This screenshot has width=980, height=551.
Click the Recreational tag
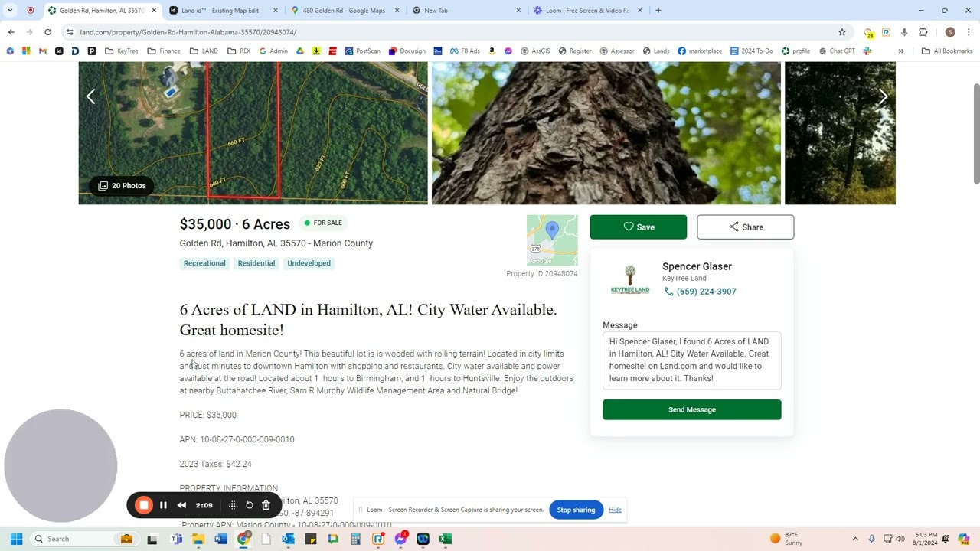(204, 263)
